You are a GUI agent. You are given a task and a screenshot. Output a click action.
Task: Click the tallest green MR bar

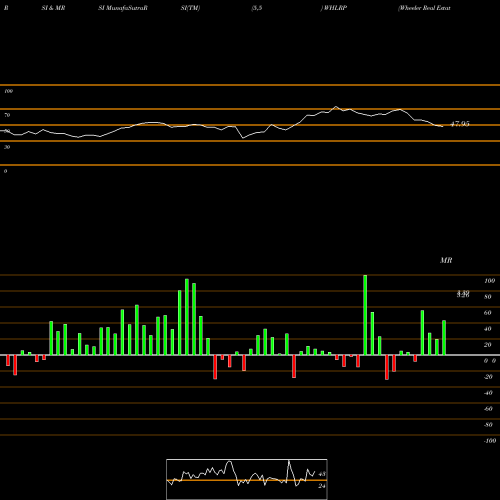tap(365, 315)
